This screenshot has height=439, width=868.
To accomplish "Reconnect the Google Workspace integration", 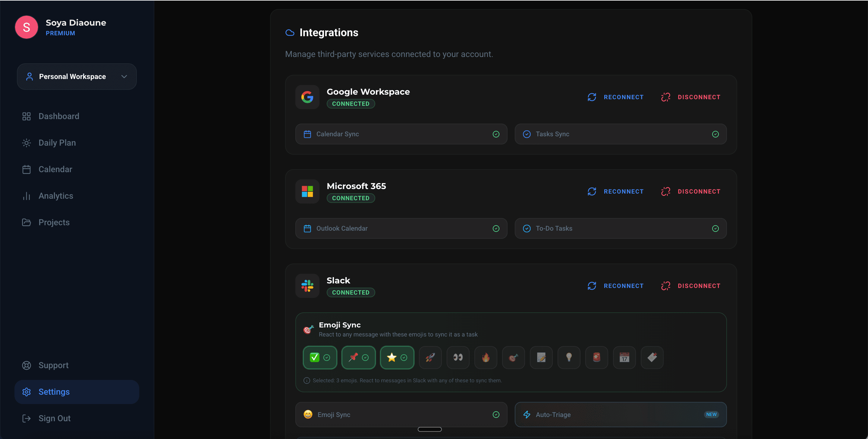I will pos(616,97).
